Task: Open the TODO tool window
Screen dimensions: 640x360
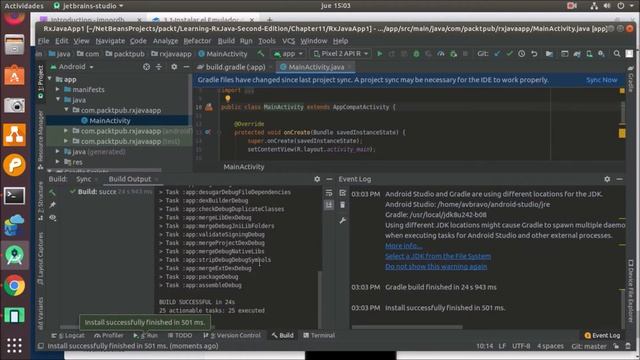Action: (180, 336)
